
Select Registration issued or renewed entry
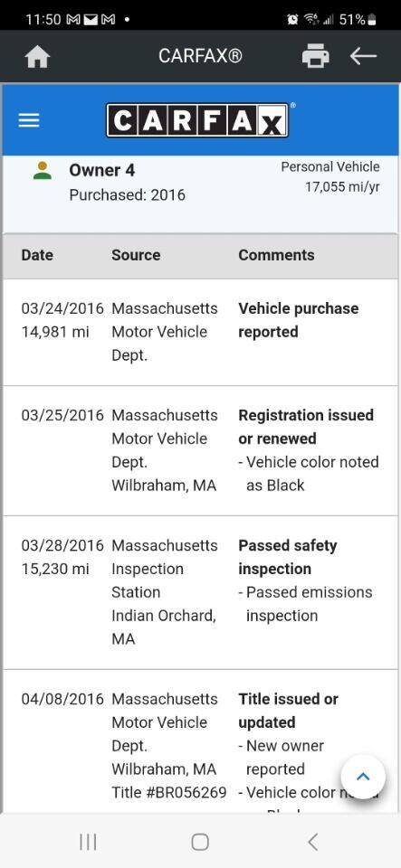306,427
